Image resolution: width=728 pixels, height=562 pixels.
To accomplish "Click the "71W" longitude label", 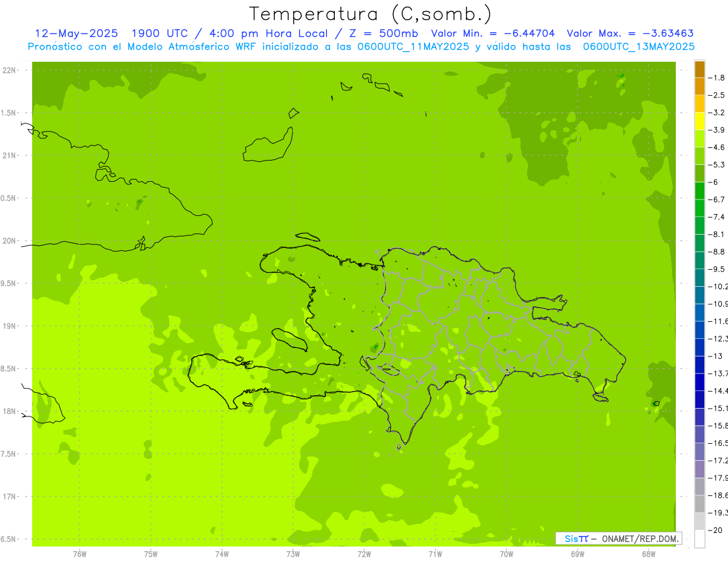I will (x=435, y=554).
